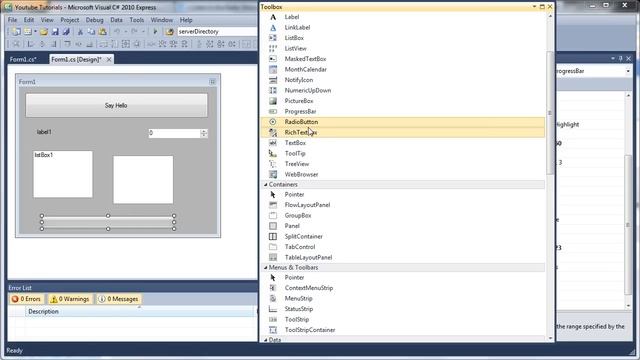Screen dimensions: 640x360
Task: Select the GroupBox container
Action: pos(298,216)
